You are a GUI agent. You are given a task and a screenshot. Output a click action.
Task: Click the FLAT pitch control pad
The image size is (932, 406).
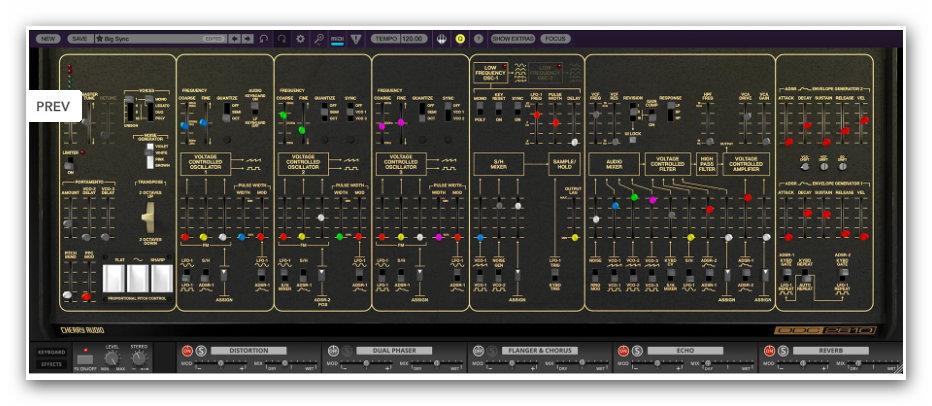114,279
